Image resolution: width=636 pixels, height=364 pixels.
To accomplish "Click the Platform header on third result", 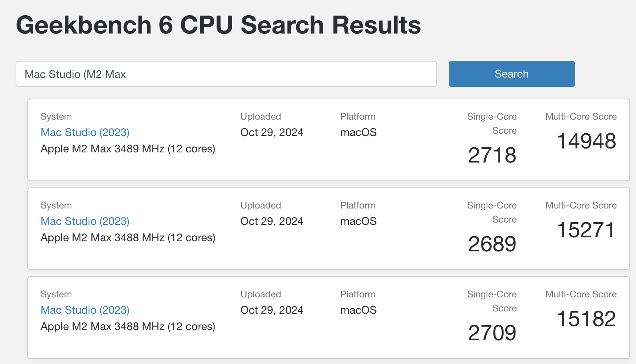I will coord(357,294).
